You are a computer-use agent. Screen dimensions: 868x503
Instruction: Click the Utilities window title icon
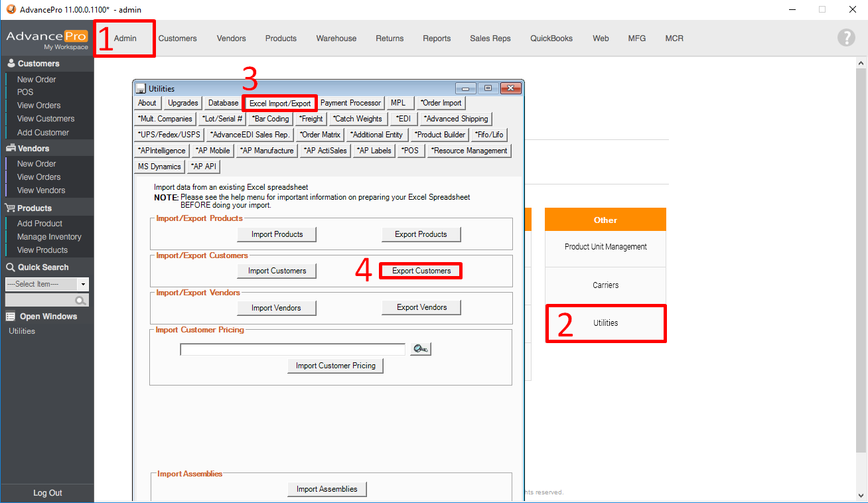(141, 88)
